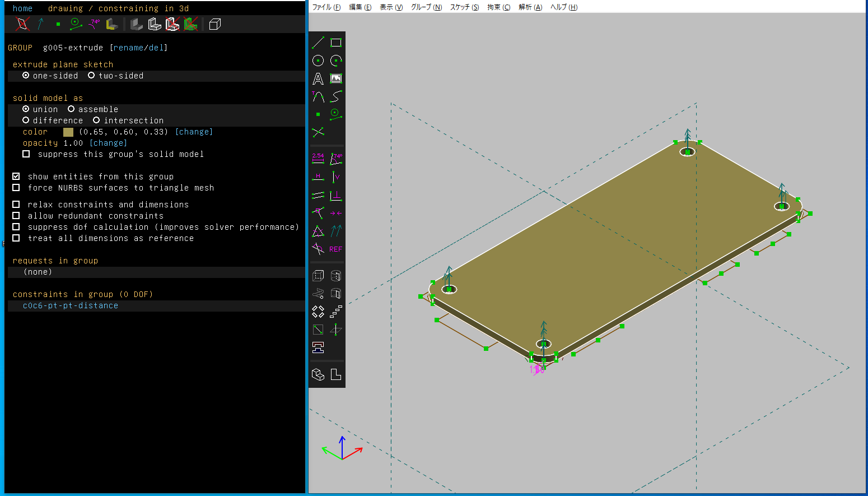
Task: Open the スケッチ (Sketch) menu
Action: [x=464, y=7]
